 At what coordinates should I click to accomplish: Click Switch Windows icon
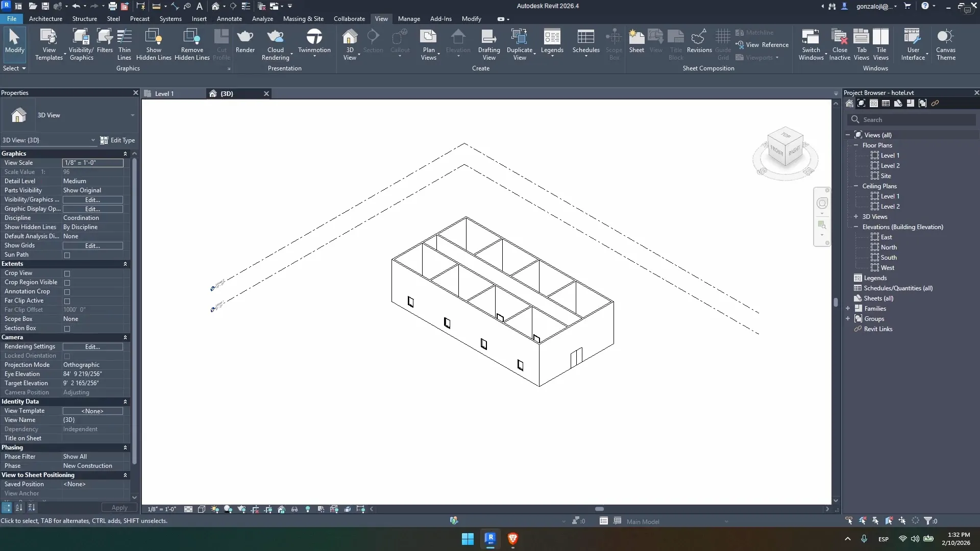coord(811,45)
